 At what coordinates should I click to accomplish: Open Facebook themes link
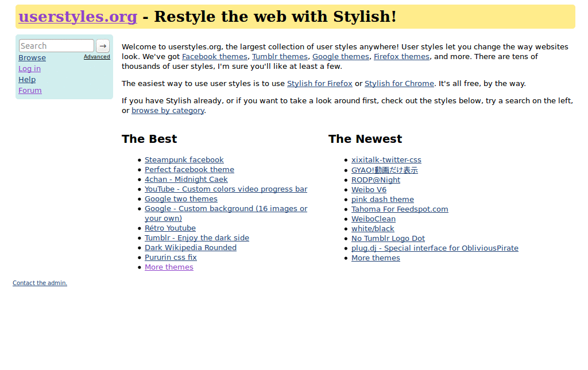[215, 57]
